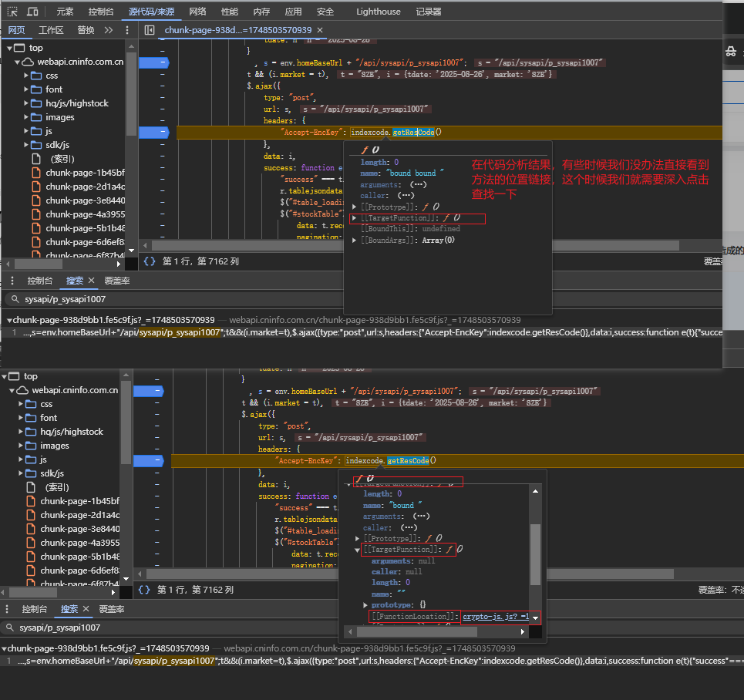This screenshot has width=744, height=700.
Task: Click the upper editor's horizontal scrollbar thumb
Action: pos(416,245)
